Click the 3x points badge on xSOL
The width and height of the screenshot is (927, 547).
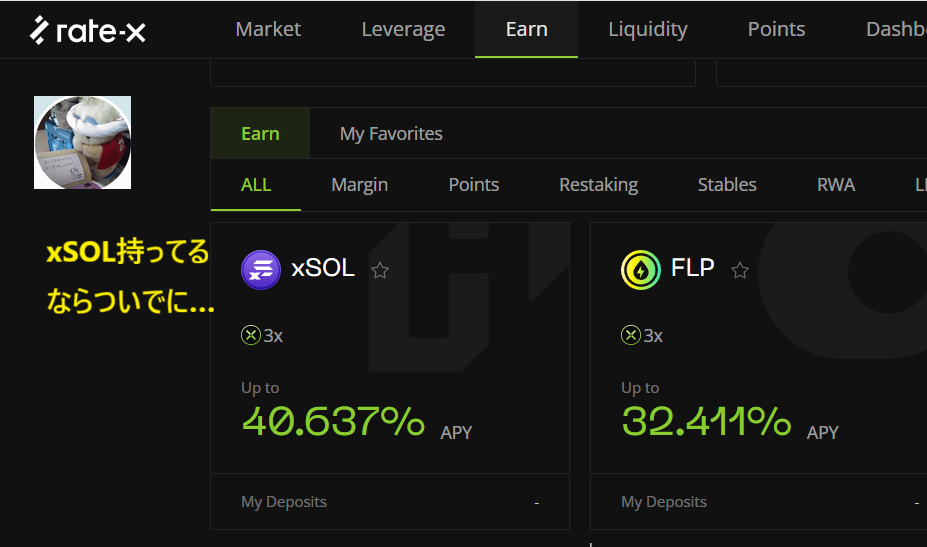pyautogui.click(x=262, y=335)
